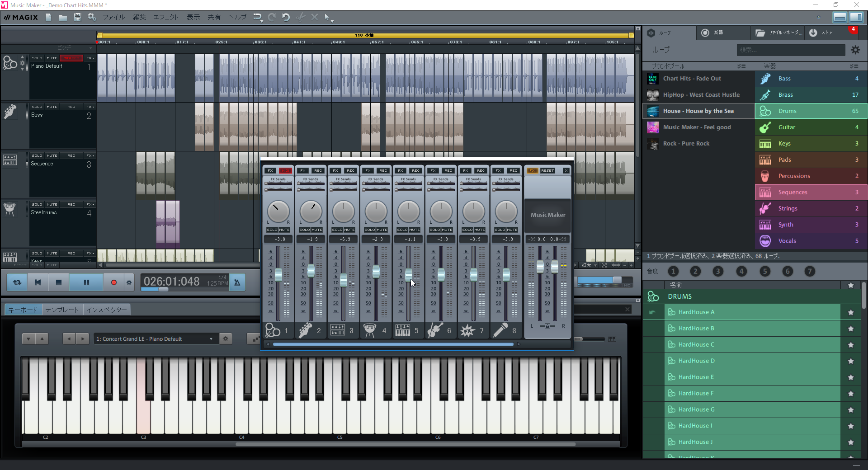This screenshot has height=470, width=868.
Task: Click mixer channel 8 microphone icon
Action: 500,331
